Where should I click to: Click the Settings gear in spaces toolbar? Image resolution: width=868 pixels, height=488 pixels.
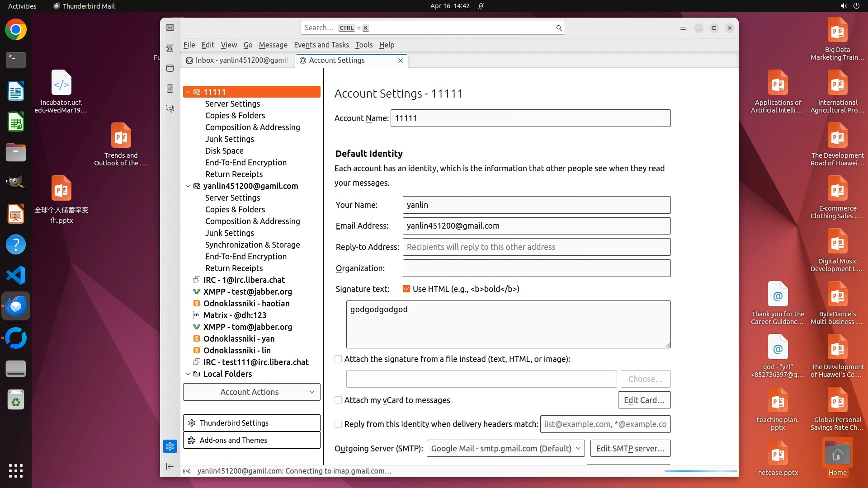170,446
